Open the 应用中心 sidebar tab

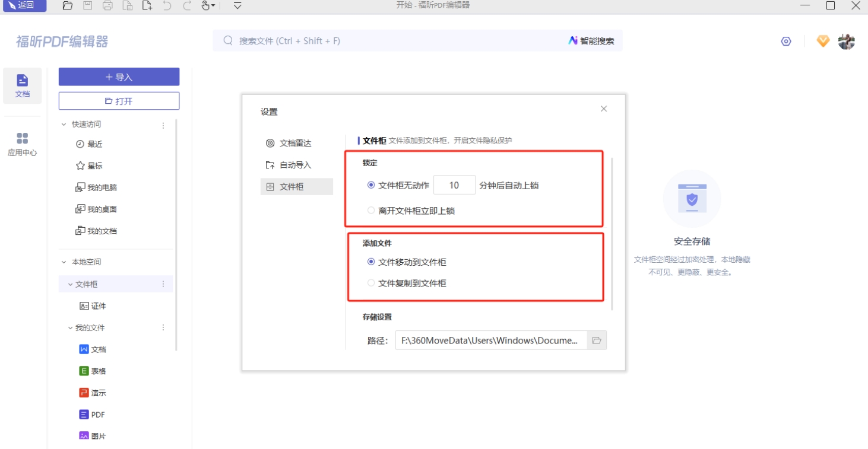pyautogui.click(x=23, y=144)
